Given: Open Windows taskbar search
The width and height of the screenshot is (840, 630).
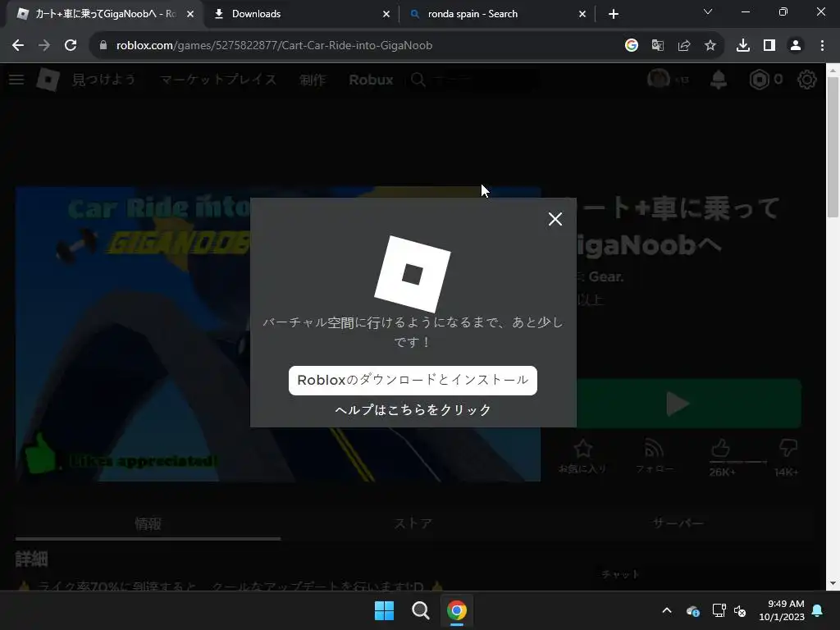Looking at the screenshot, I should [x=421, y=610].
